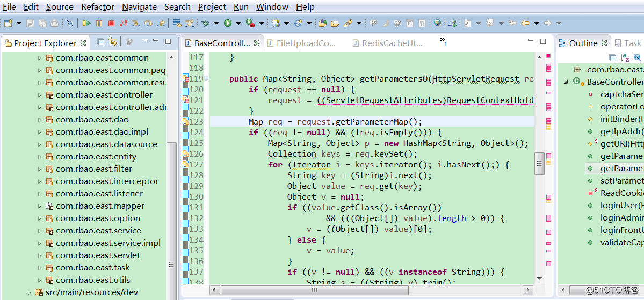Open the Back history dropdown arrow
The width and height of the screenshot is (644, 300).
click(536, 24)
